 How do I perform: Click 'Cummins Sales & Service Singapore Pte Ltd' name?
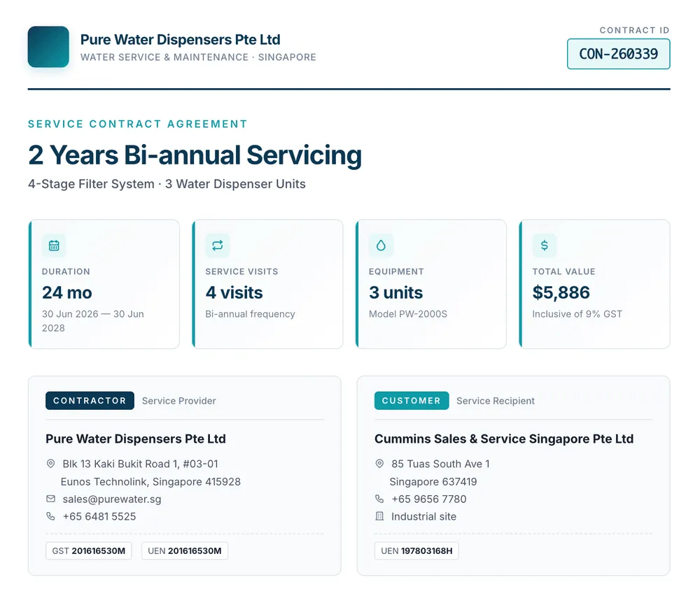[x=504, y=439]
